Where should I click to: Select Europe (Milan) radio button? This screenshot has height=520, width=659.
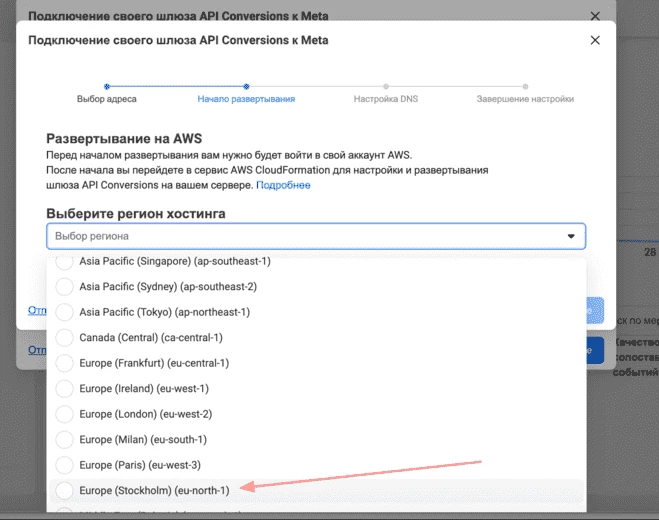[64, 440]
